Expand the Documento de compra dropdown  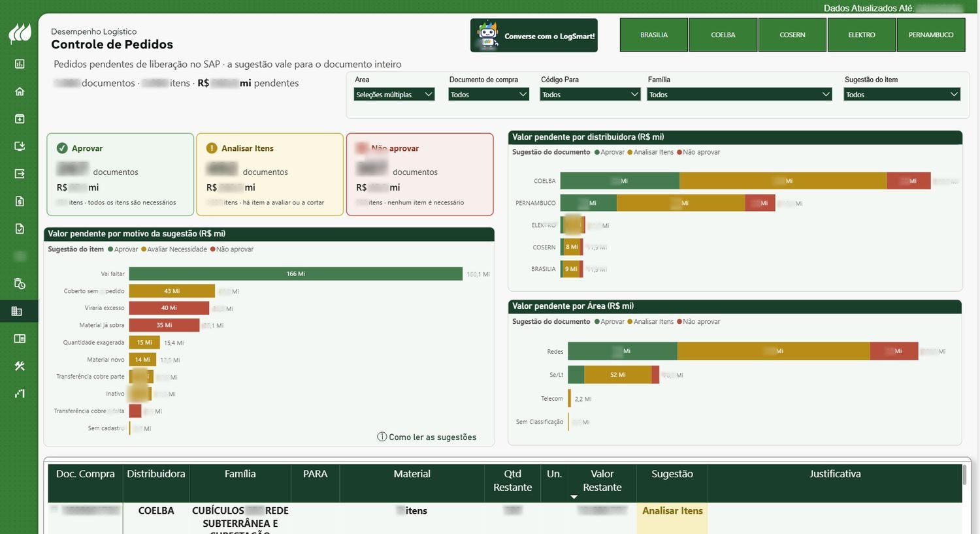tap(489, 95)
